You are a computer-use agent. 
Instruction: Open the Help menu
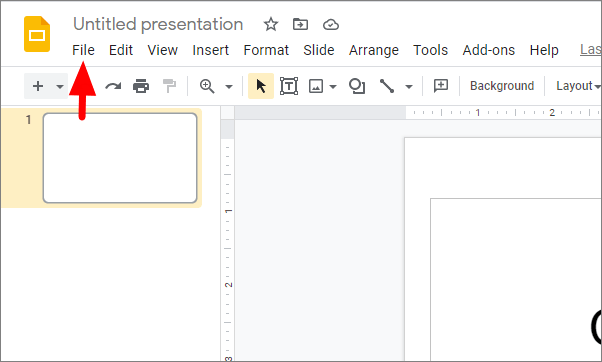[x=544, y=50]
